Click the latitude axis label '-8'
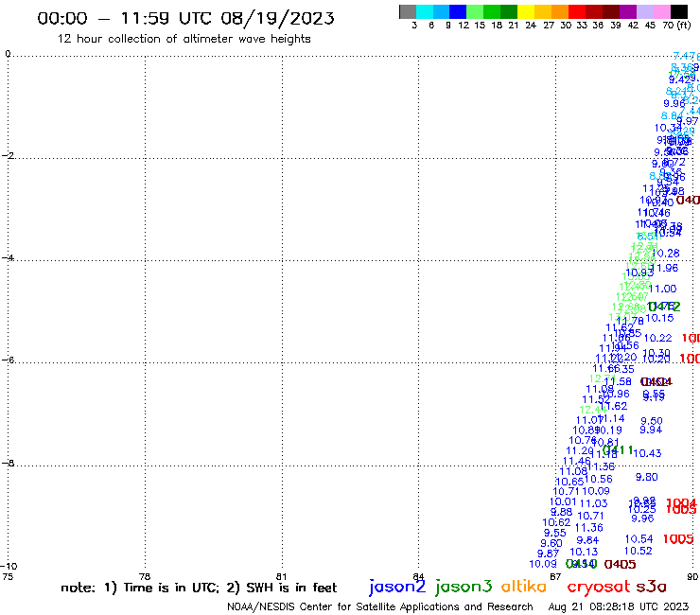This screenshot has height=615, width=700. 8,463
